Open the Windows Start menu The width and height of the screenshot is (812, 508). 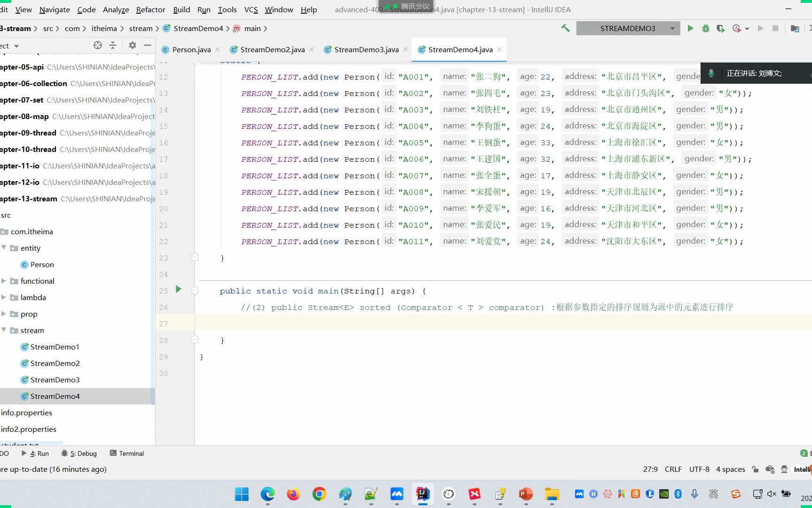coord(242,494)
